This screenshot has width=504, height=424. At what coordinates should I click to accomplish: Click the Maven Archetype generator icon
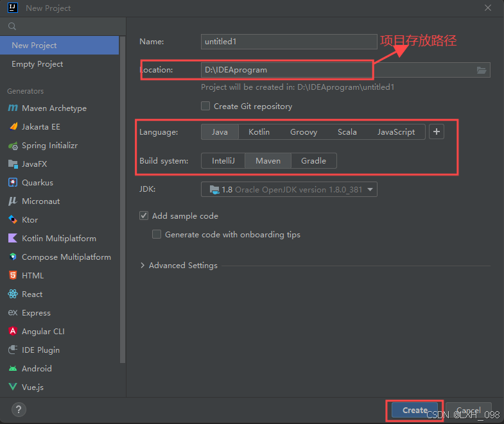[13, 108]
